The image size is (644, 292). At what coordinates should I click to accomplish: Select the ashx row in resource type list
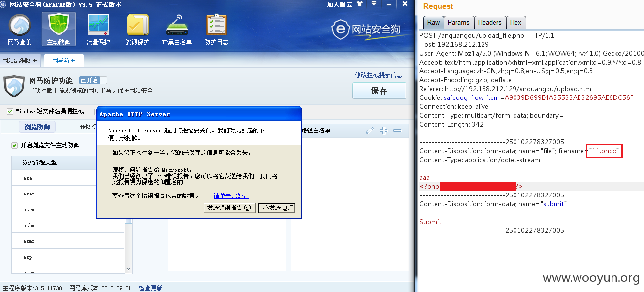pos(68,226)
